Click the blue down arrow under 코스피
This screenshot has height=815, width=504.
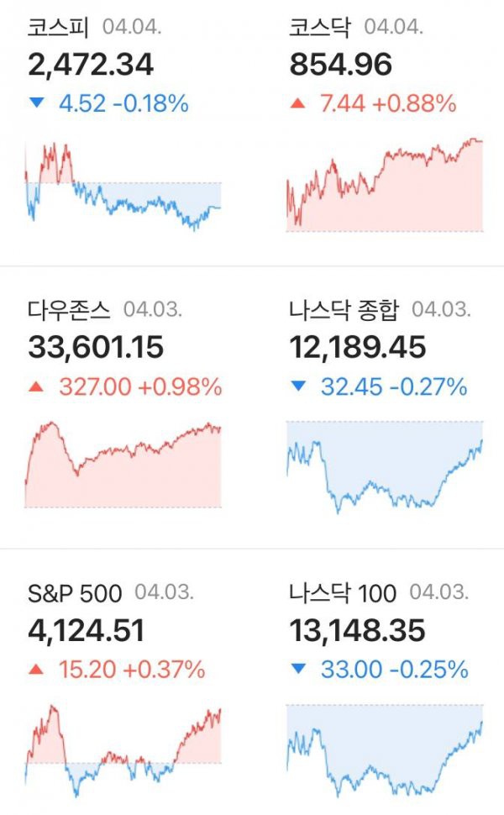click(37, 103)
